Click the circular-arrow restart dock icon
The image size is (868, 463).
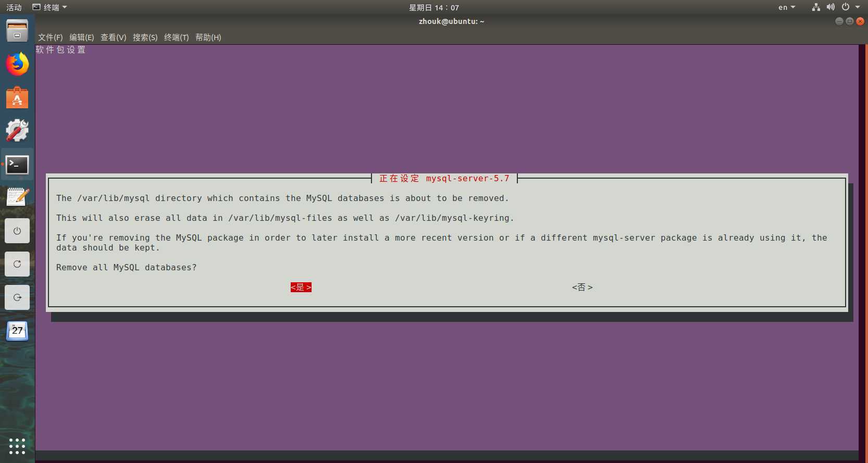point(17,264)
